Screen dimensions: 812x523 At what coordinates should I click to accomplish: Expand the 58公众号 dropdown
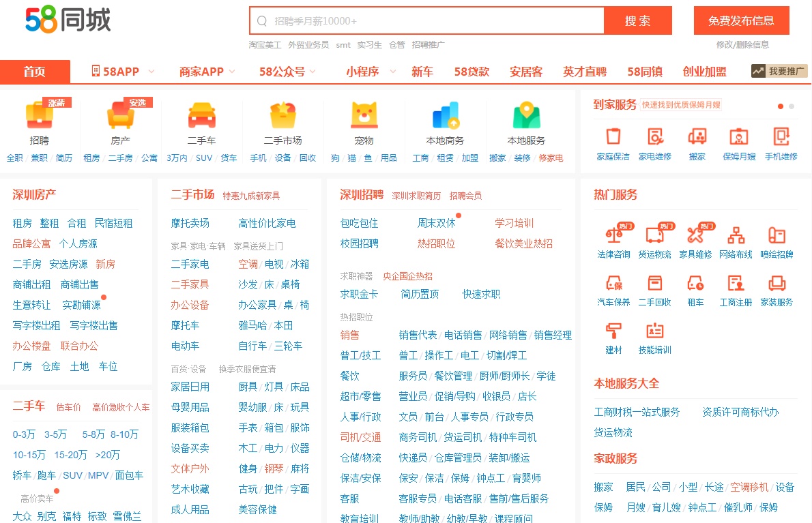[313, 72]
